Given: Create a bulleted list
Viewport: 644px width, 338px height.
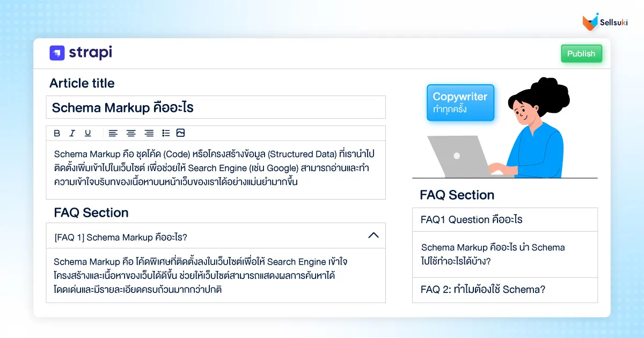Looking at the screenshot, I should coord(166,133).
